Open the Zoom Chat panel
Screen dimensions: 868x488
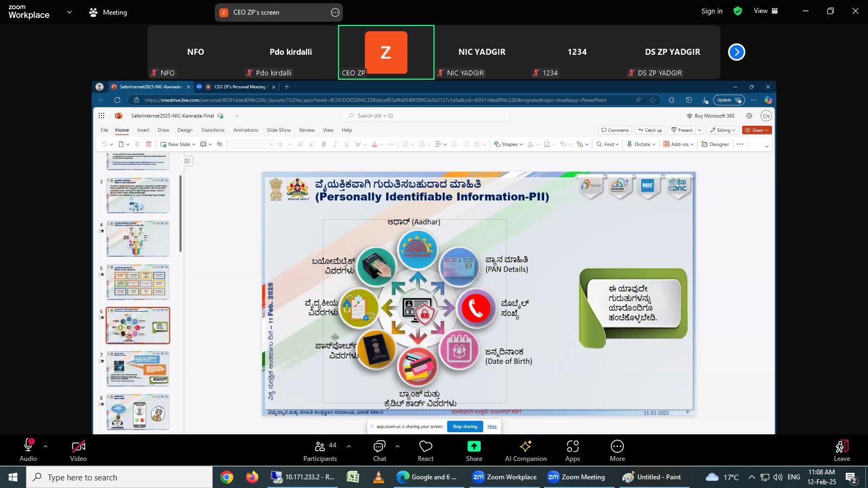380,451
